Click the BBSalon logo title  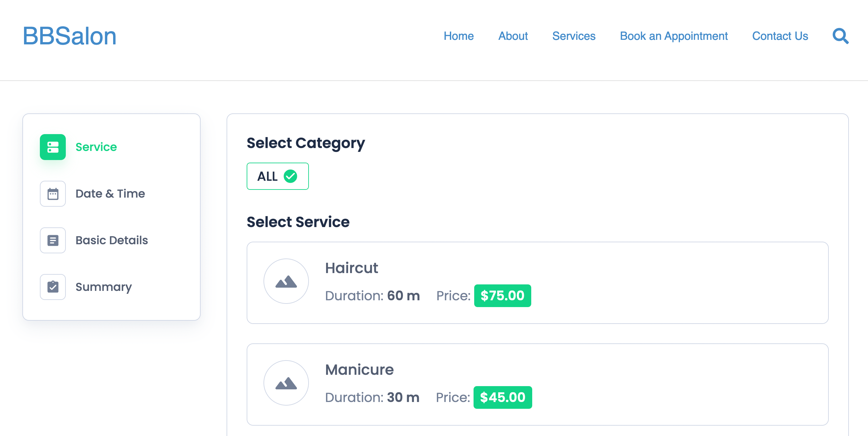(x=69, y=36)
